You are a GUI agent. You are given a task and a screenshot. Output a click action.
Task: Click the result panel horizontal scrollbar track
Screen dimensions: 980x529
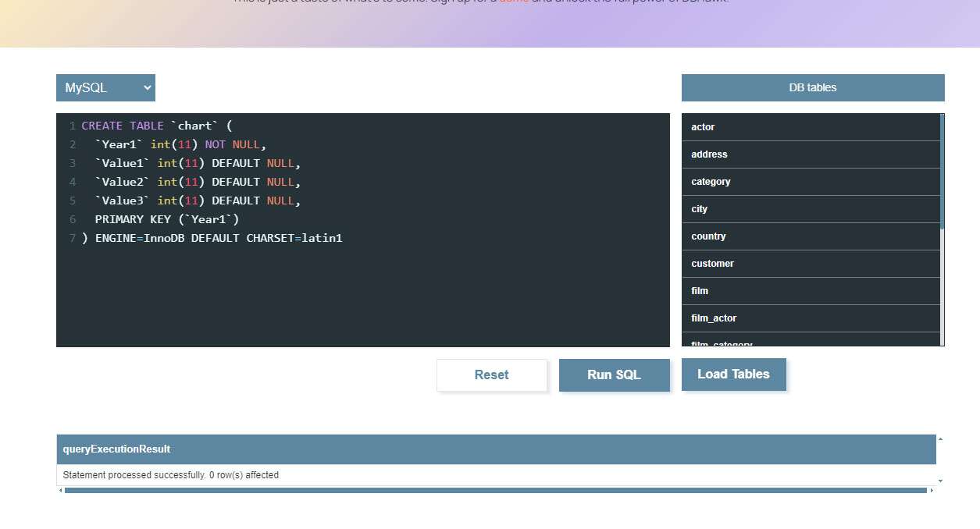[x=495, y=491]
